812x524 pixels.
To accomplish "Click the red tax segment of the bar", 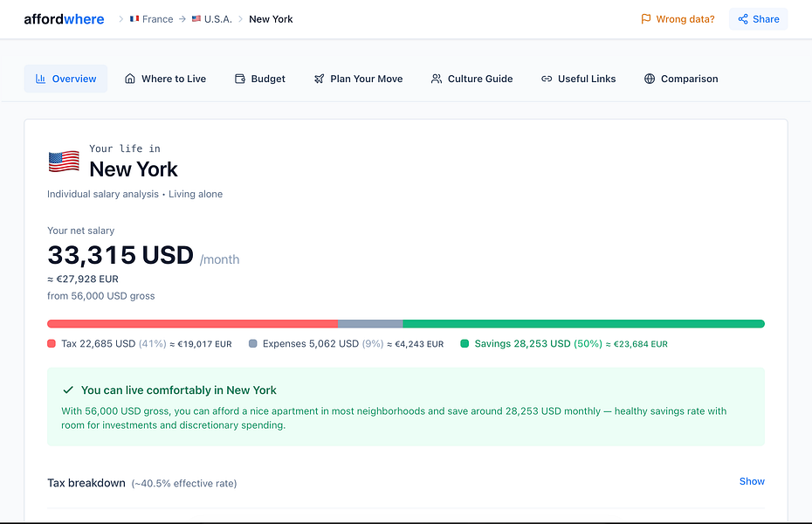I will click(x=192, y=324).
